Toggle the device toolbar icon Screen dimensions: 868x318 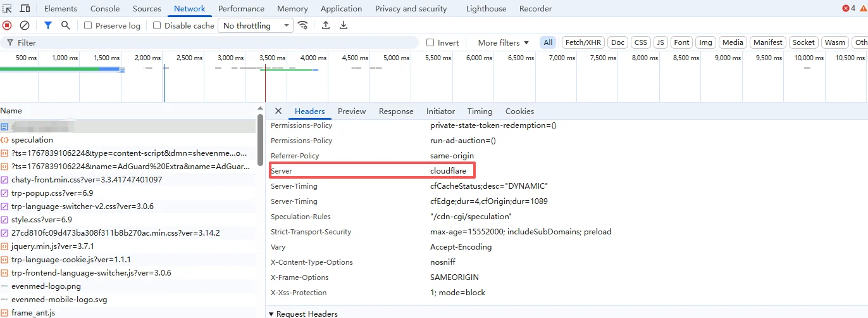pyautogui.click(x=25, y=9)
